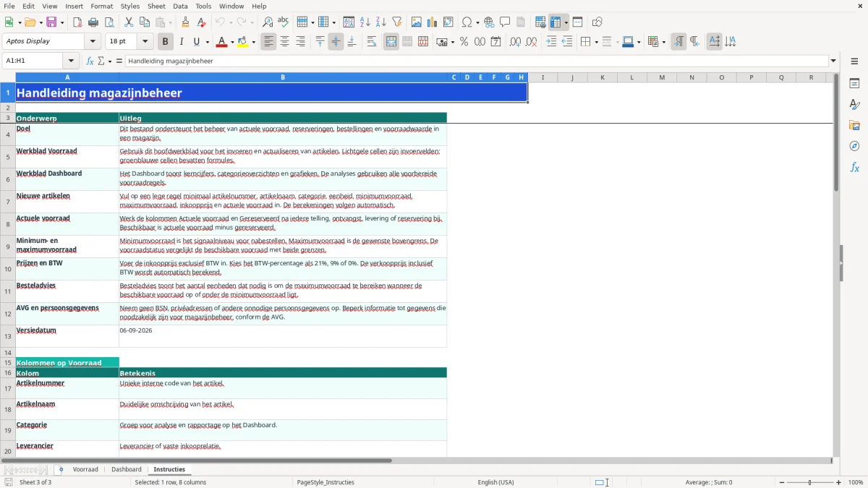Expand the formula bar arrow
The width and height of the screenshot is (868, 488).
pos(833,61)
